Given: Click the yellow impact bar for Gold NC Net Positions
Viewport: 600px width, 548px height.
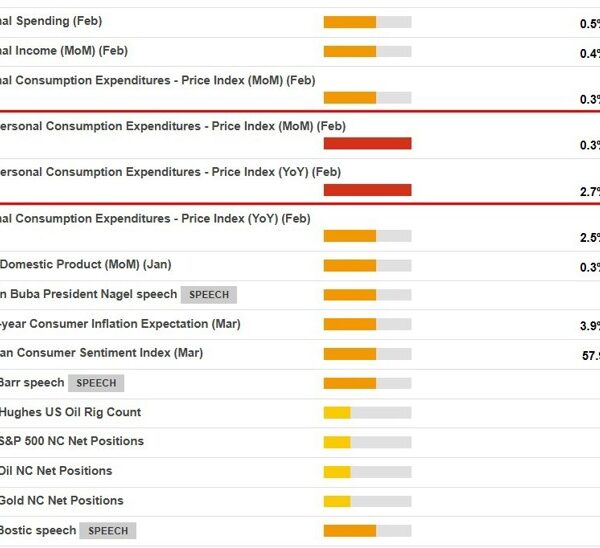Looking at the screenshot, I should click(x=367, y=501).
